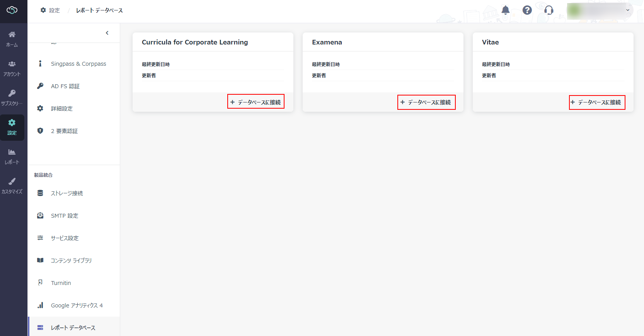Open サブスクリプション key icon
Screen dimensions: 644x336
[12, 93]
